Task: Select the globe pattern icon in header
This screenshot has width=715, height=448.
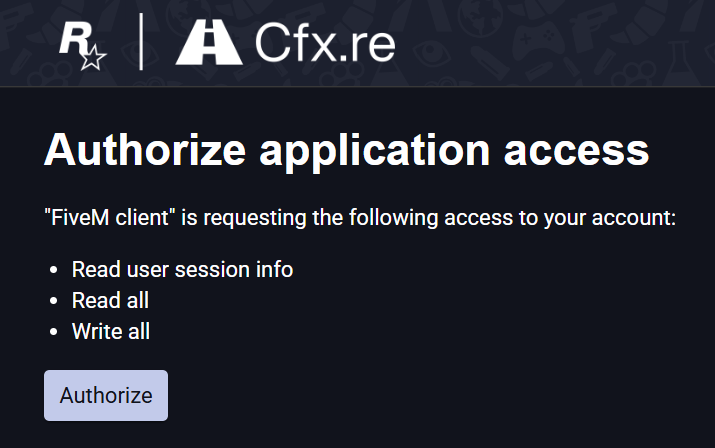Action: (479, 17)
